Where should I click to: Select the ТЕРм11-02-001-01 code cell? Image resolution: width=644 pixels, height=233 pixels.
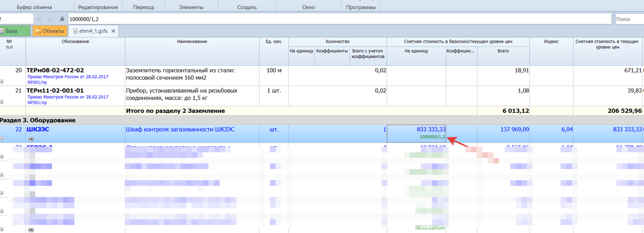[x=55, y=91]
